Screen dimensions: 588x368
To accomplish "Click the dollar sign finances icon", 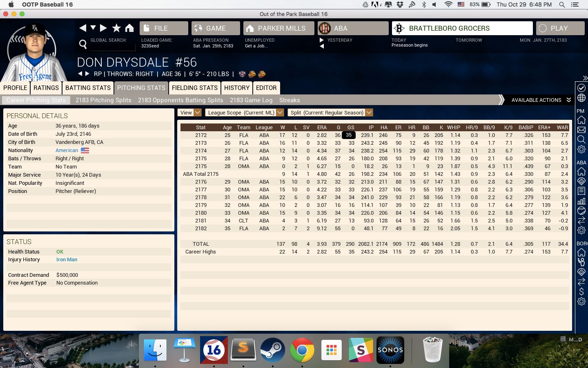I will tap(581, 292).
